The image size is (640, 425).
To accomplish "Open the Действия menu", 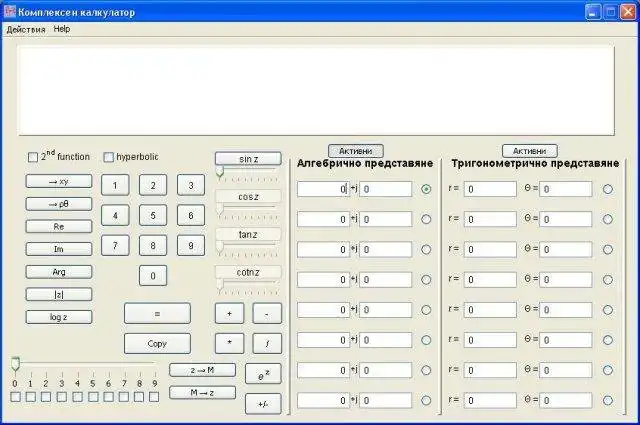I will 26,29.
